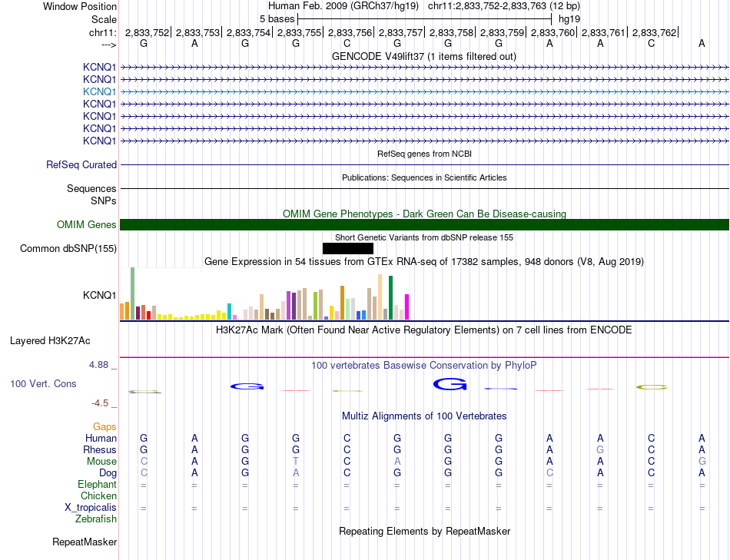Screen dimensions: 730x560
Task: Click the '100 Vert. Cons' label
Action: tap(43, 384)
